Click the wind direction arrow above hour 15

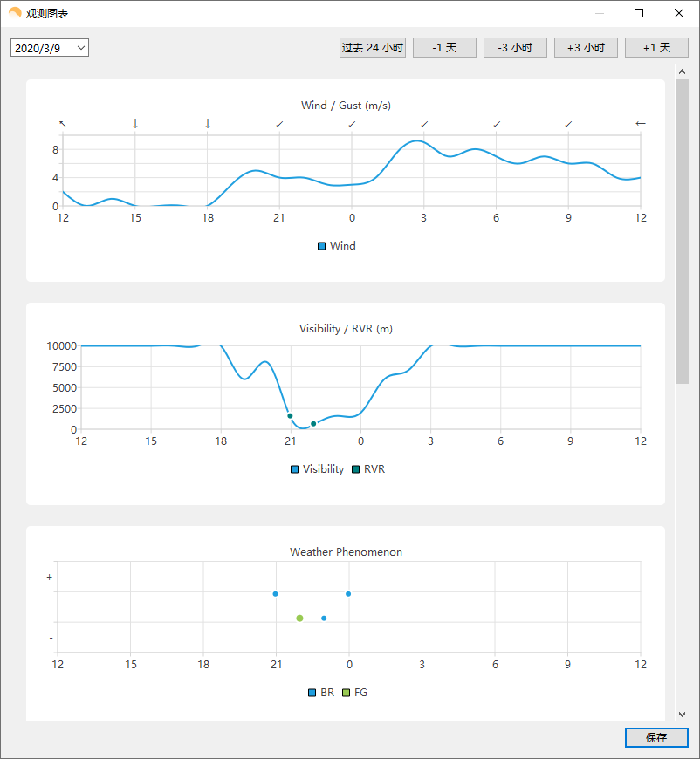[135, 123]
